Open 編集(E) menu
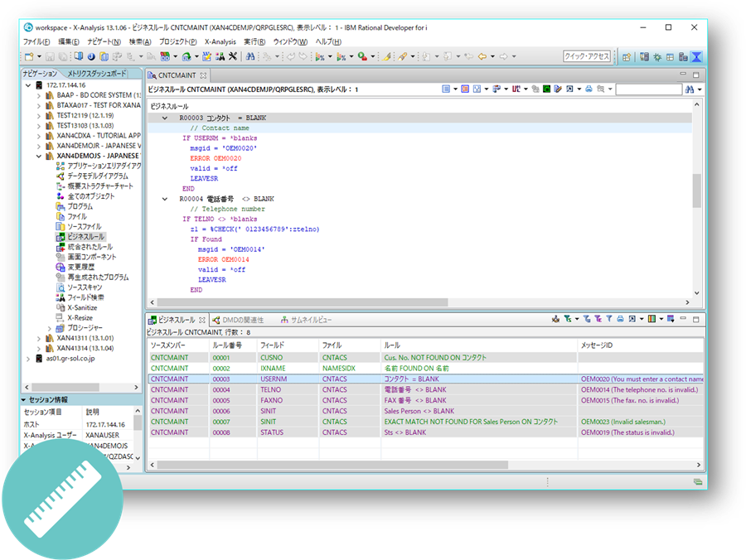 point(69,41)
